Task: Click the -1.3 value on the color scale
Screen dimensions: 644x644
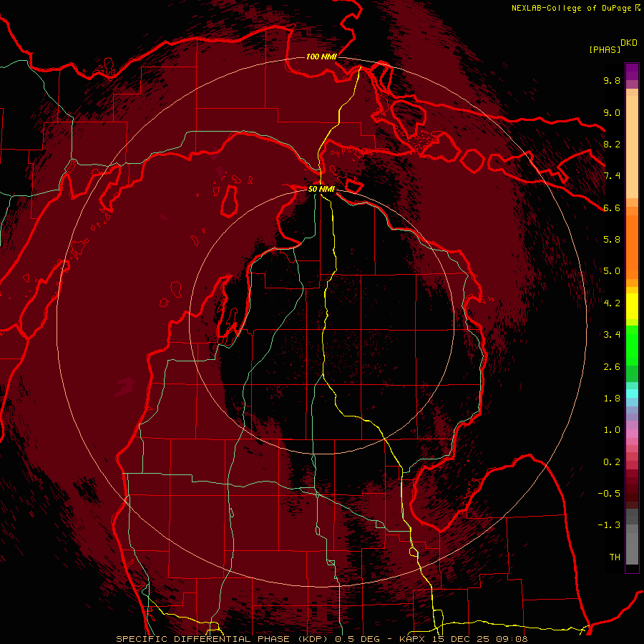Action: pyautogui.click(x=609, y=525)
